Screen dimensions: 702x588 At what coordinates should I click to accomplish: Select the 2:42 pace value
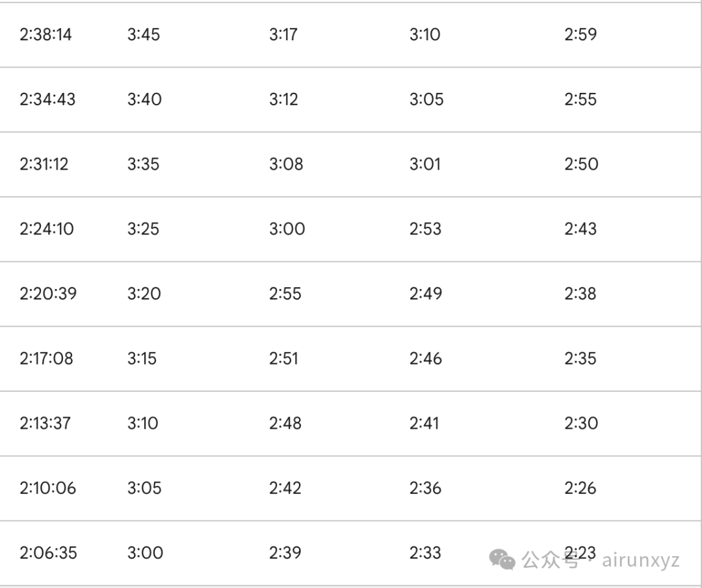(285, 488)
